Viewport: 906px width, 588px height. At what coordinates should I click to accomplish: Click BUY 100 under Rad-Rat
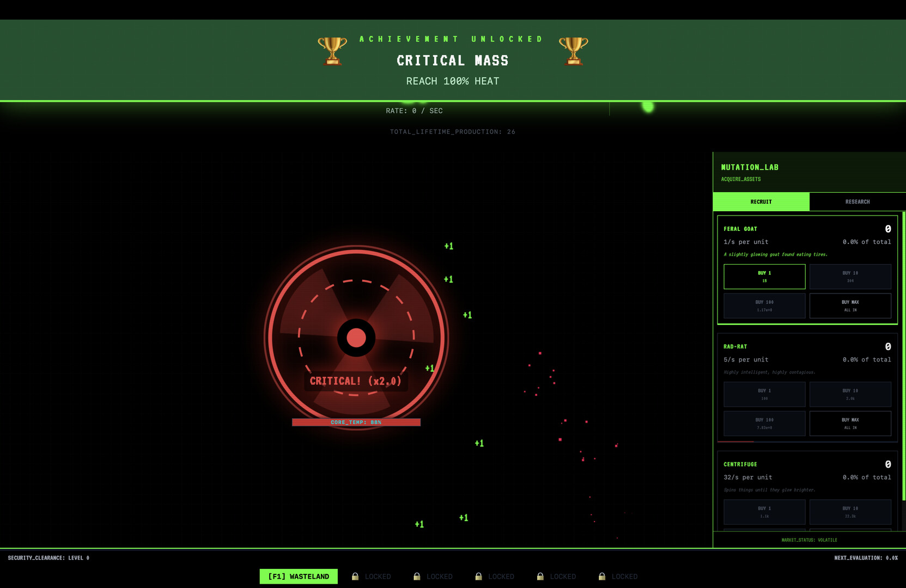pyautogui.click(x=764, y=423)
